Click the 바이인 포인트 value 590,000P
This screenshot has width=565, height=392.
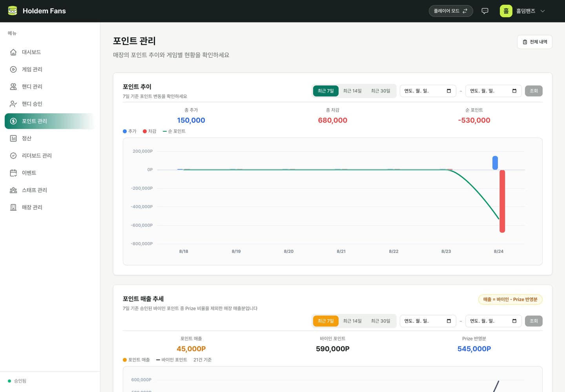[x=333, y=349]
